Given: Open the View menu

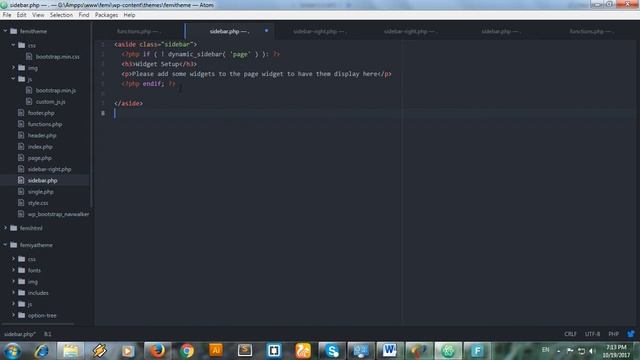Looking at the screenshot, I should pos(38,15).
